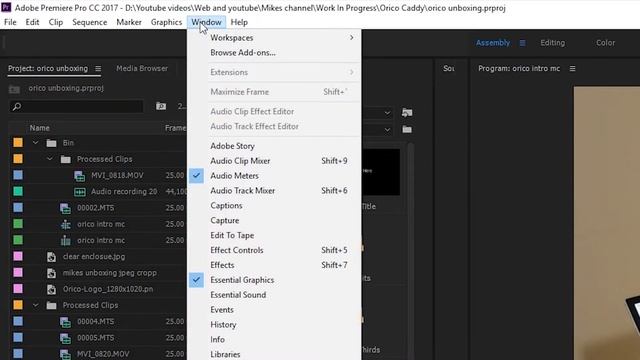Screen dimensions: 640x360
Task: Click the folder icon beside lower dropdown
Action: click(x=407, y=129)
